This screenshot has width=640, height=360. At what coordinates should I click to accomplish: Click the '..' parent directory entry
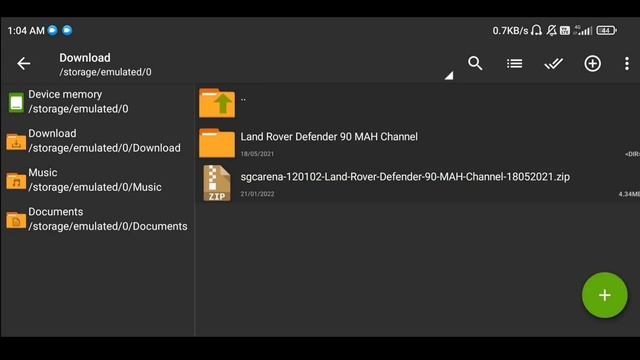pyautogui.click(x=243, y=99)
